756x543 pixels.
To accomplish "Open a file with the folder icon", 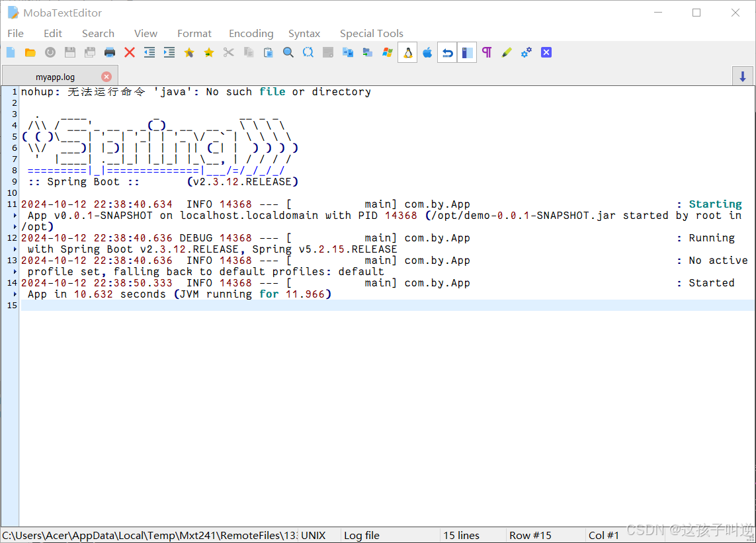I will (x=30, y=52).
